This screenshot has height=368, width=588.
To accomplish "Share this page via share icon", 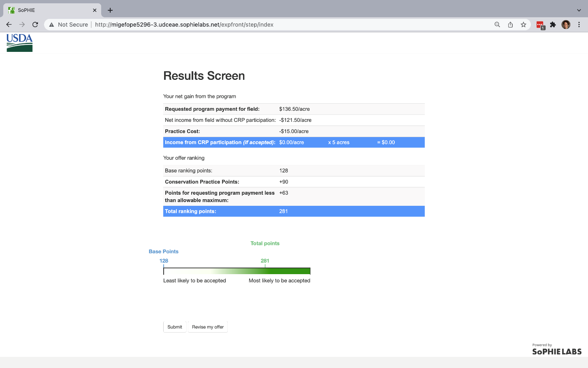I will 510,25.
